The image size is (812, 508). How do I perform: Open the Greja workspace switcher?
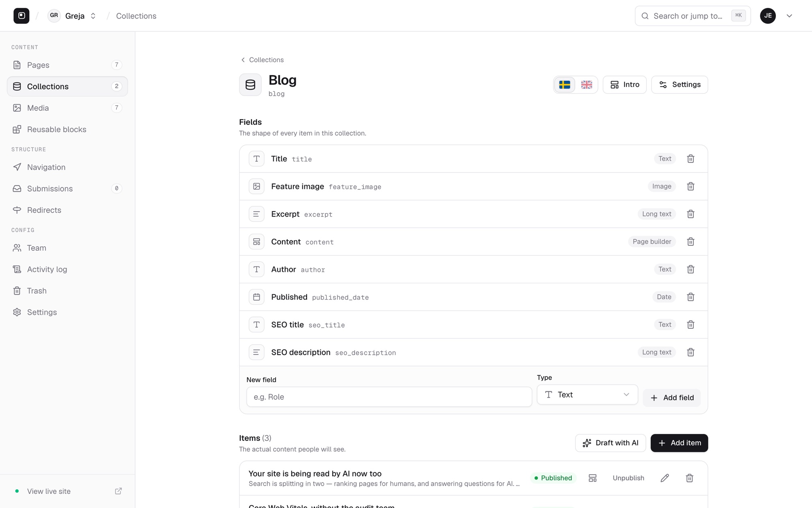tap(73, 16)
